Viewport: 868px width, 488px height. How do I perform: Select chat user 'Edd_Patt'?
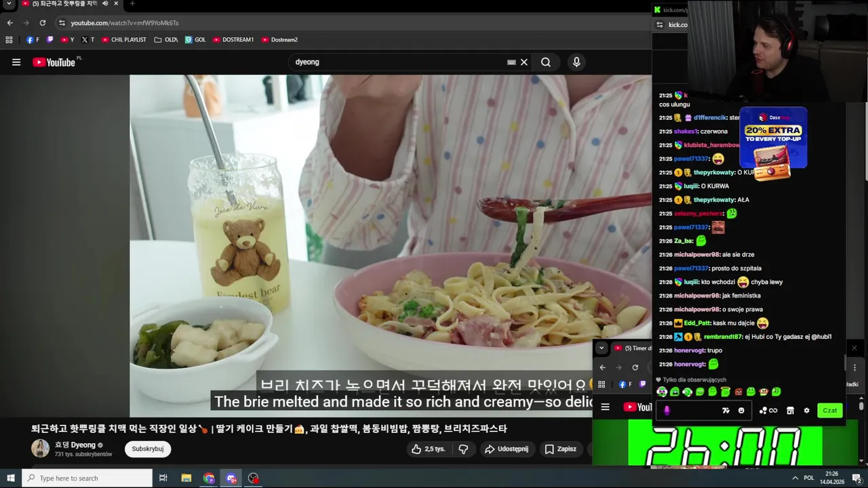697,323
